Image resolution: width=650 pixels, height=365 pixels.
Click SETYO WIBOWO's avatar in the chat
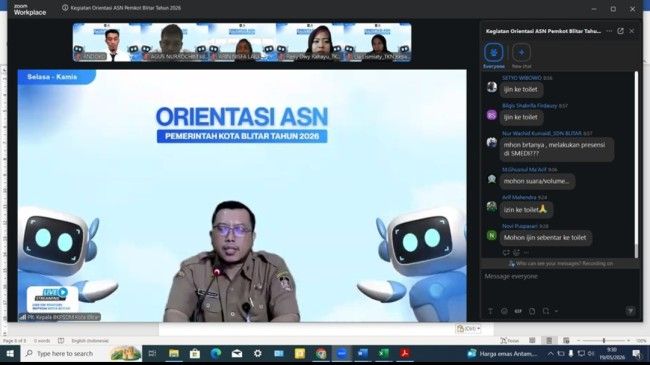(x=492, y=87)
